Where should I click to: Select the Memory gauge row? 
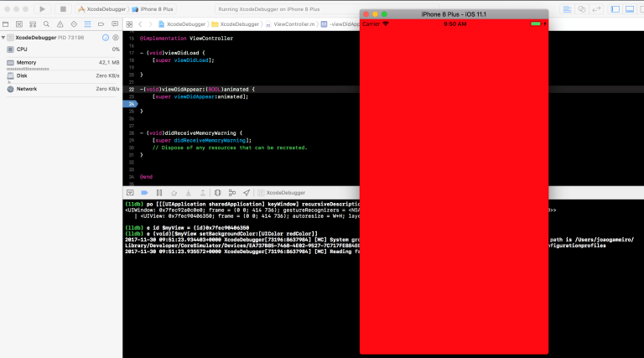61,63
